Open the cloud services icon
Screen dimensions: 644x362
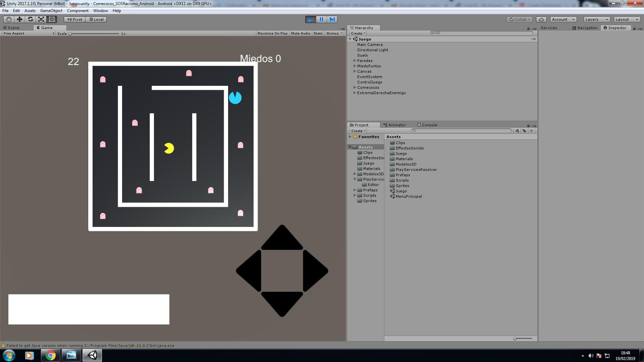(x=541, y=19)
